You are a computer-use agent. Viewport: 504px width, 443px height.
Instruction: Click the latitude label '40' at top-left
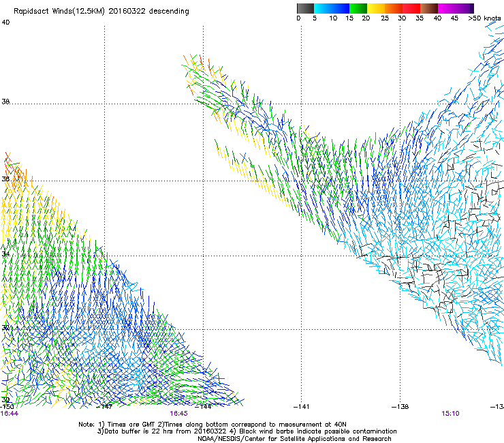pyautogui.click(x=5, y=22)
